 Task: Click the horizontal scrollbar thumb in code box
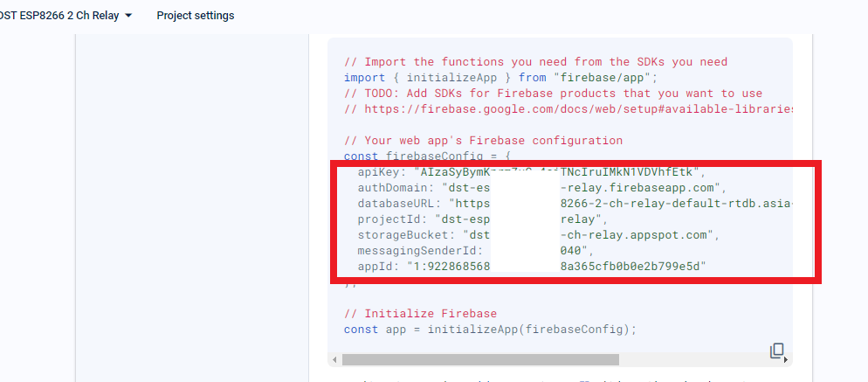point(479,359)
